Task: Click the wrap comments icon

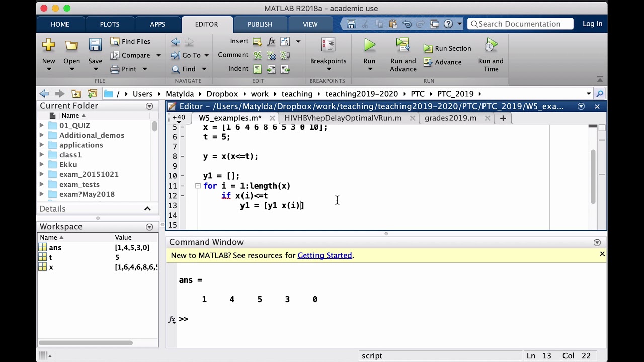Action: click(285, 55)
